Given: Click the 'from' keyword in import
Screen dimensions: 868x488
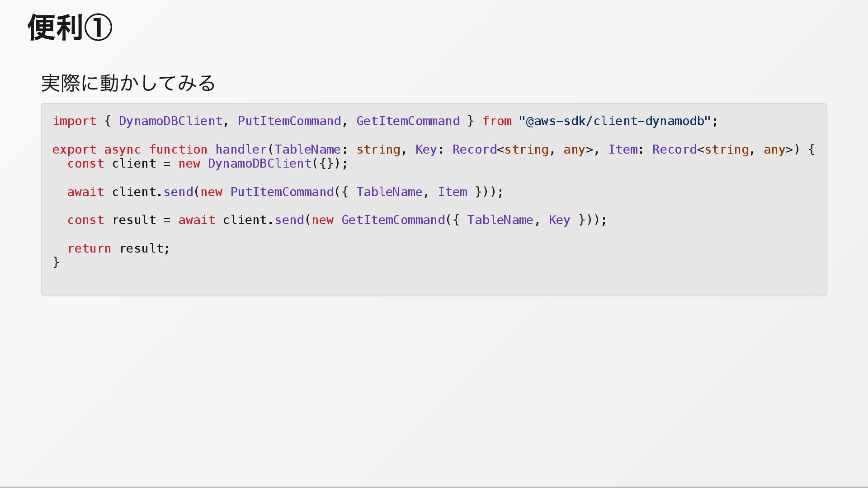Looking at the screenshot, I should (x=496, y=121).
